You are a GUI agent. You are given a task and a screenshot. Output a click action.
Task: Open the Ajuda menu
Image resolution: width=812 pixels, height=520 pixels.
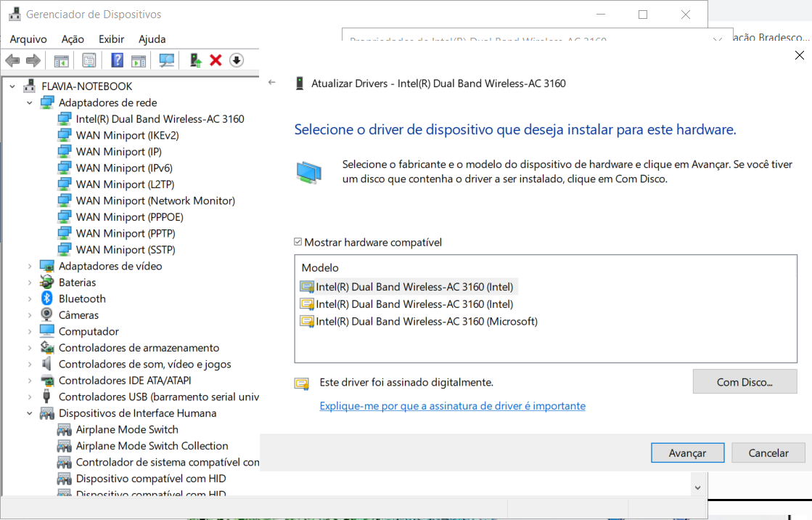pyautogui.click(x=152, y=39)
